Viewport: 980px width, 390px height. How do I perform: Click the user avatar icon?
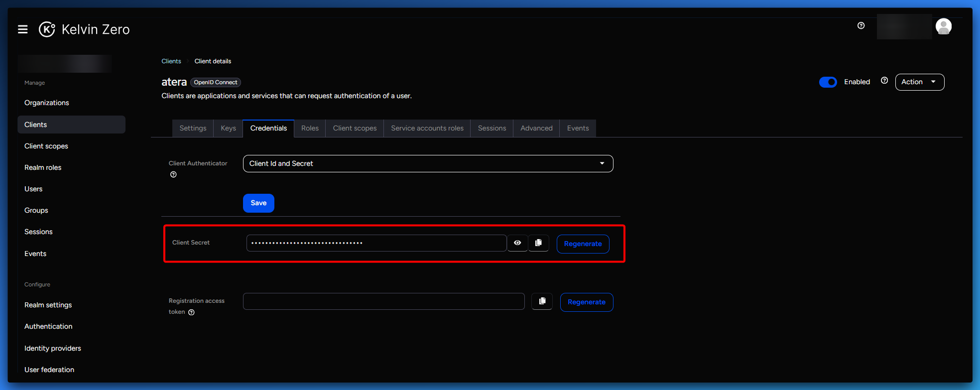click(943, 26)
